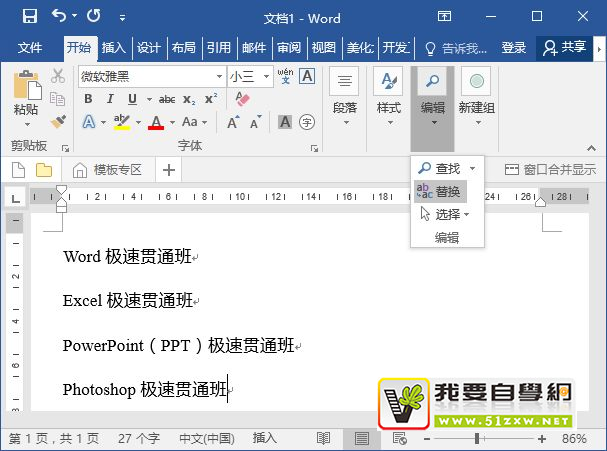
Task: Open the 字体 dialog launcher
Action: (314, 148)
